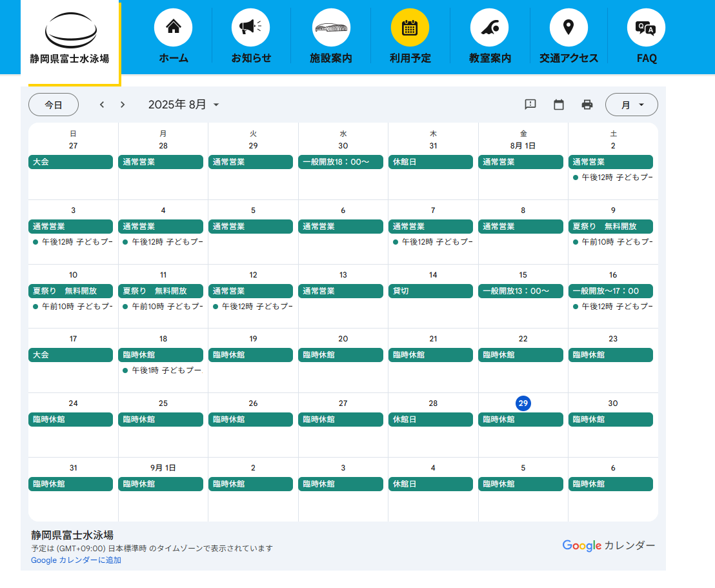
Task: Open 施設案内 via the stadium icon
Action: pyautogui.click(x=331, y=27)
